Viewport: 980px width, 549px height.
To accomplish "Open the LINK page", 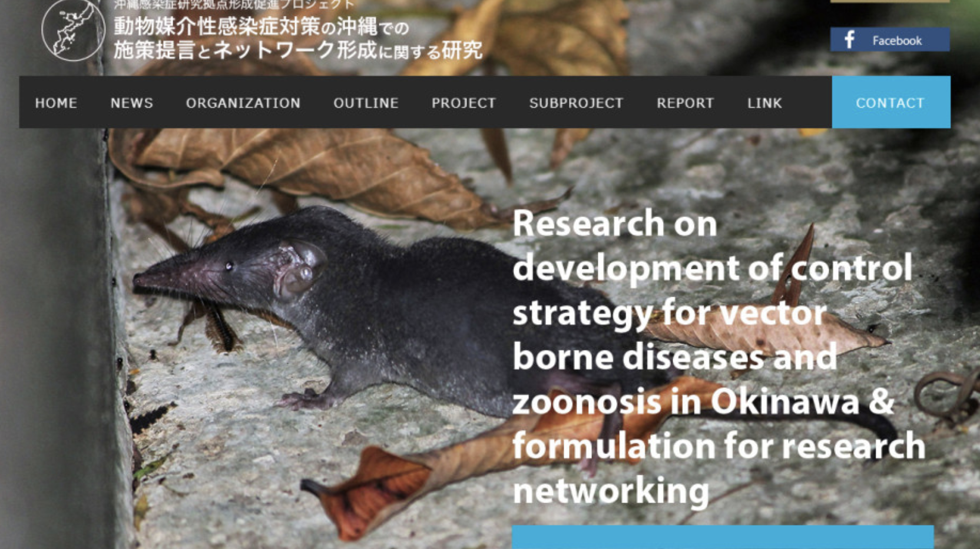I will pyautogui.click(x=764, y=103).
